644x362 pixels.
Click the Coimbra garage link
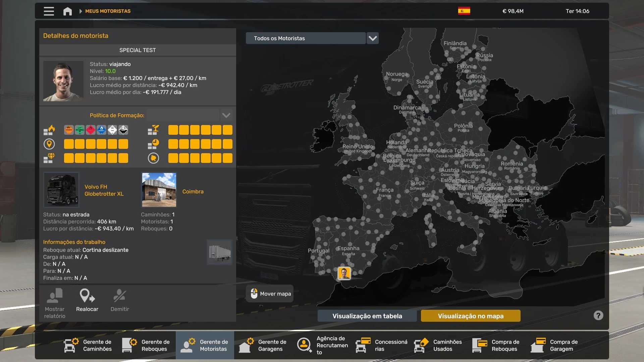click(193, 191)
